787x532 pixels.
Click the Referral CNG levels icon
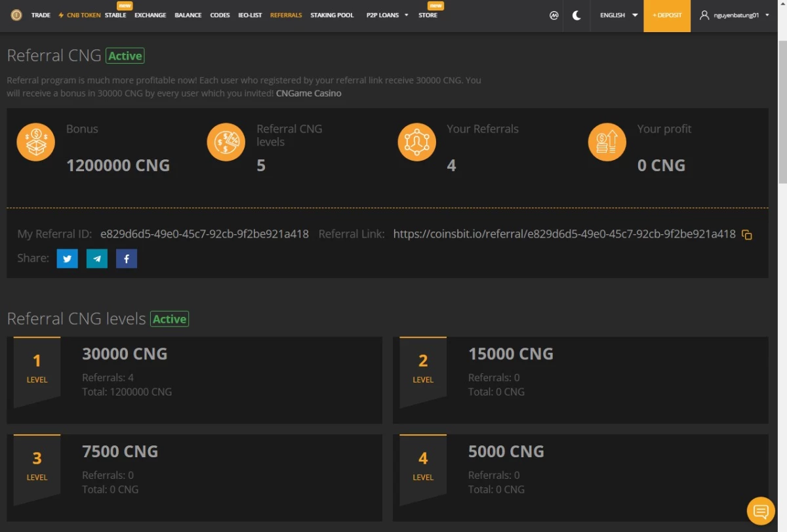click(x=226, y=142)
